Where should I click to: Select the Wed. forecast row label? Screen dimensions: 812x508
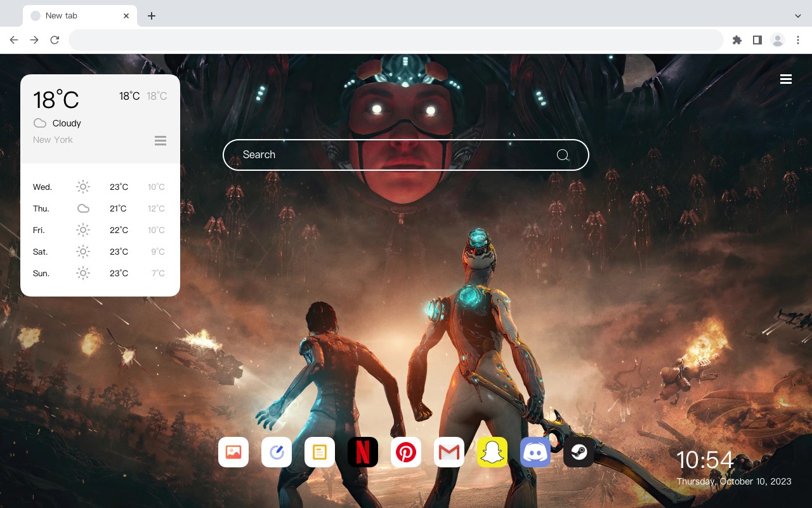point(43,187)
